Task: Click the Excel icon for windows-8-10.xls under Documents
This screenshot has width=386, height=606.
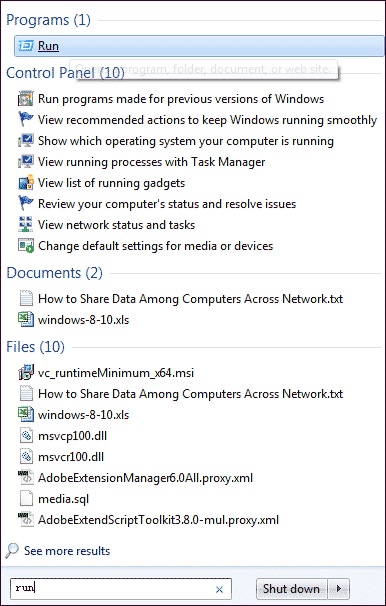Action: point(26,320)
